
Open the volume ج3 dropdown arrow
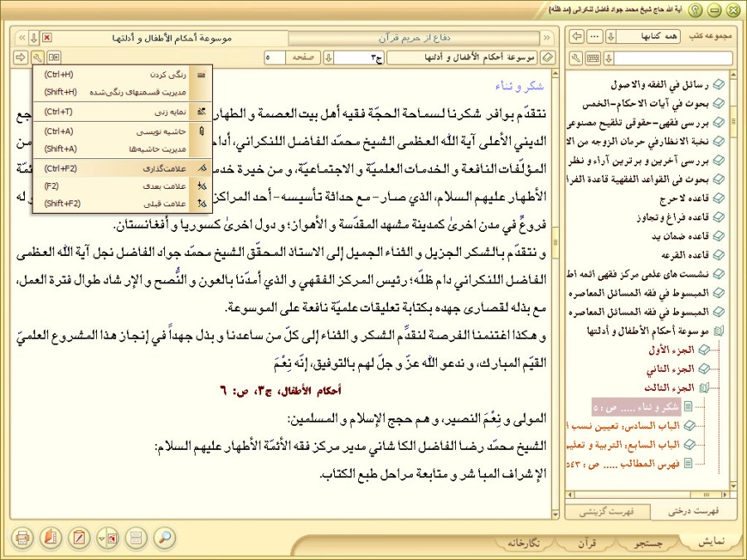pos(328,57)
